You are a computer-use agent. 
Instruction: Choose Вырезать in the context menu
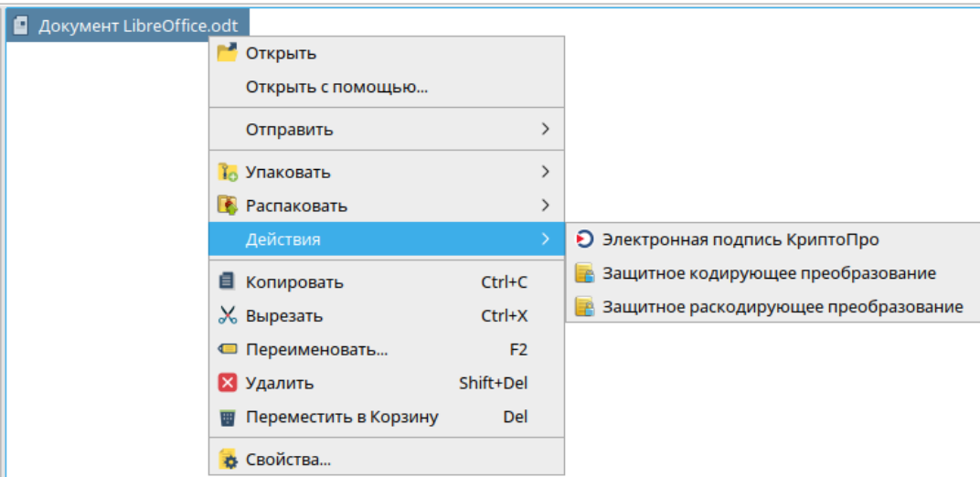pos(387,315)
